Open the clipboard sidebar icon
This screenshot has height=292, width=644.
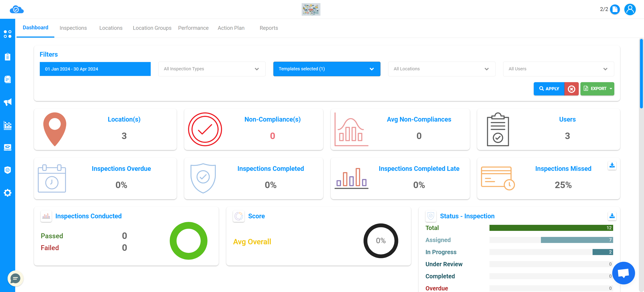[8, 57]
